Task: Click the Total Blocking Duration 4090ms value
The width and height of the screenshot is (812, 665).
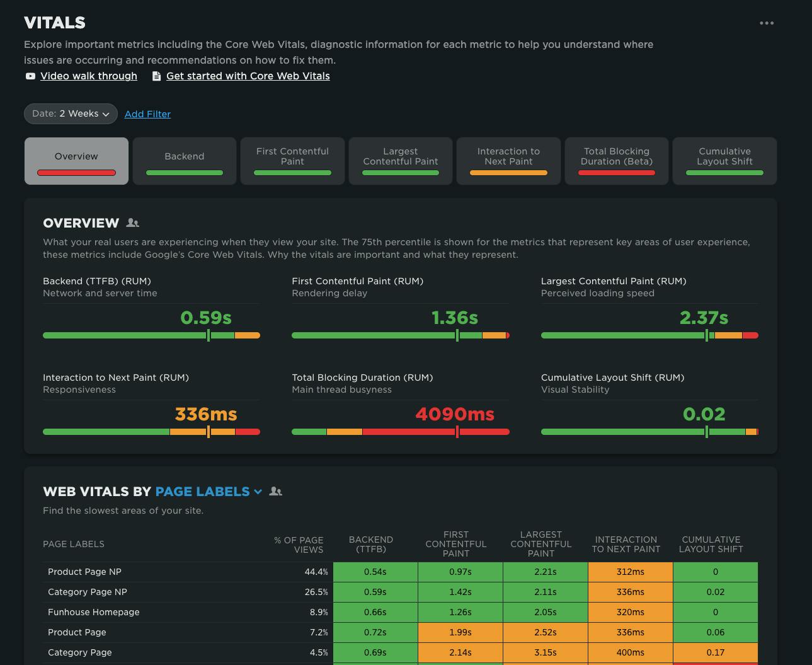Action: (454, 415)
